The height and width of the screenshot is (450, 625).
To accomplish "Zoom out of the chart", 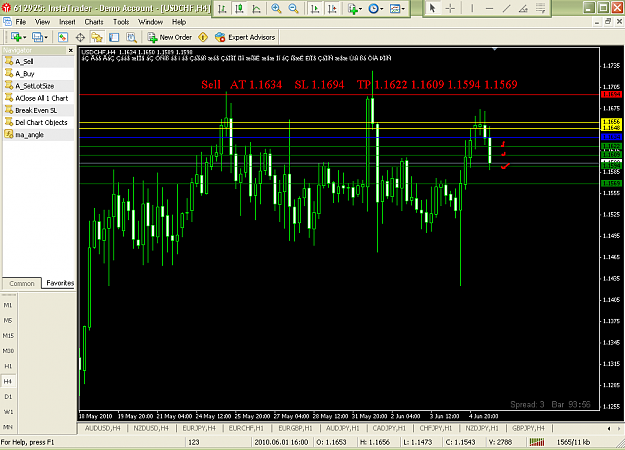I will coord(293,8).
